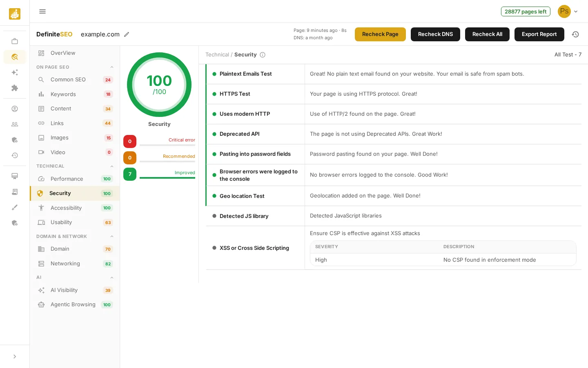Open Links report
The height and width of the screenshot is (368, 588).
click(75, 123)
